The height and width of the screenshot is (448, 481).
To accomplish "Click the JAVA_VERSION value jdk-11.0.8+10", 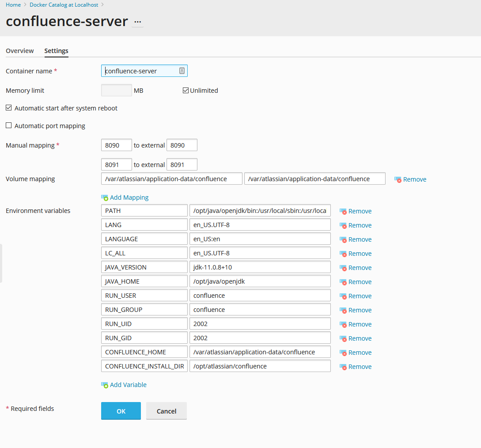I will coord(260,267).
